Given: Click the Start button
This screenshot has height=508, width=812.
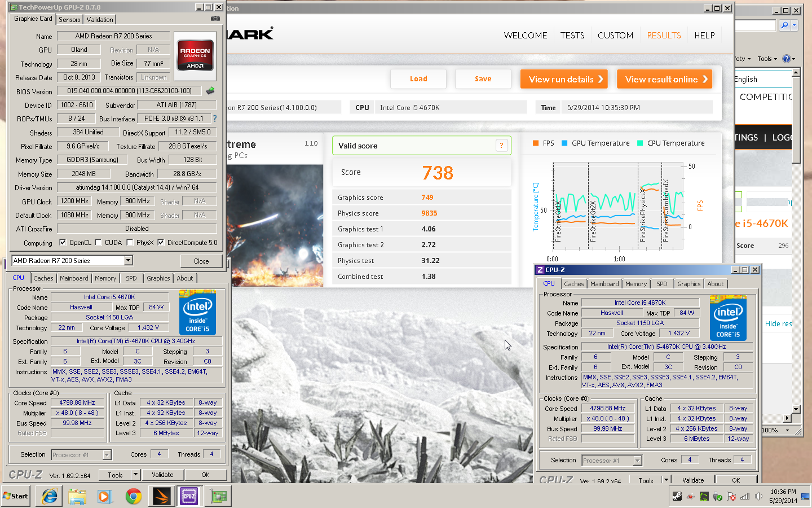Looking at the screenshot, I should [x=16, y=496].
